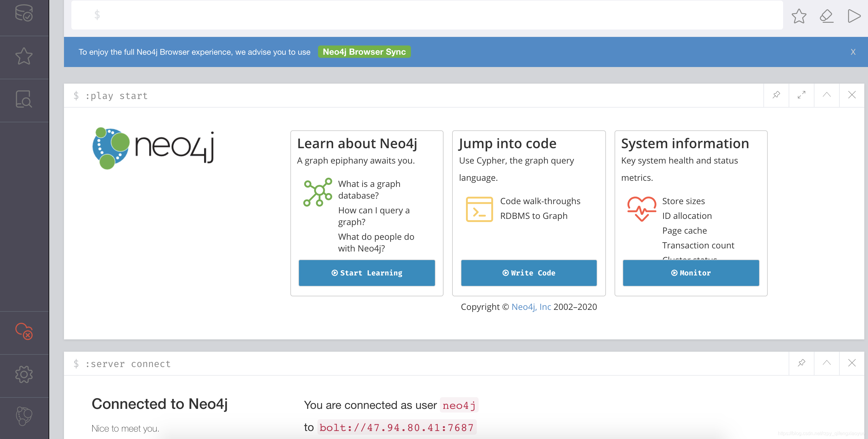Click the Monitor button
Image resolution: width=868 pixels, height=439 pixels.
click(691, 273)
